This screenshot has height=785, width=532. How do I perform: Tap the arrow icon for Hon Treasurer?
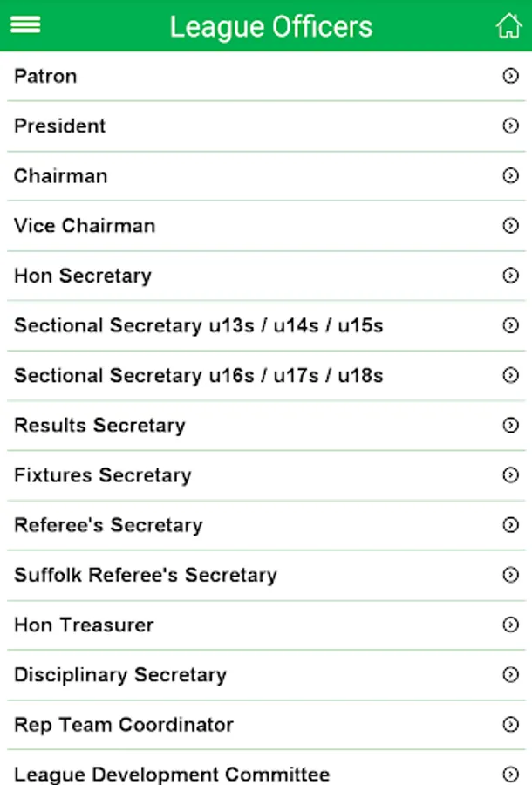point(511,625)
